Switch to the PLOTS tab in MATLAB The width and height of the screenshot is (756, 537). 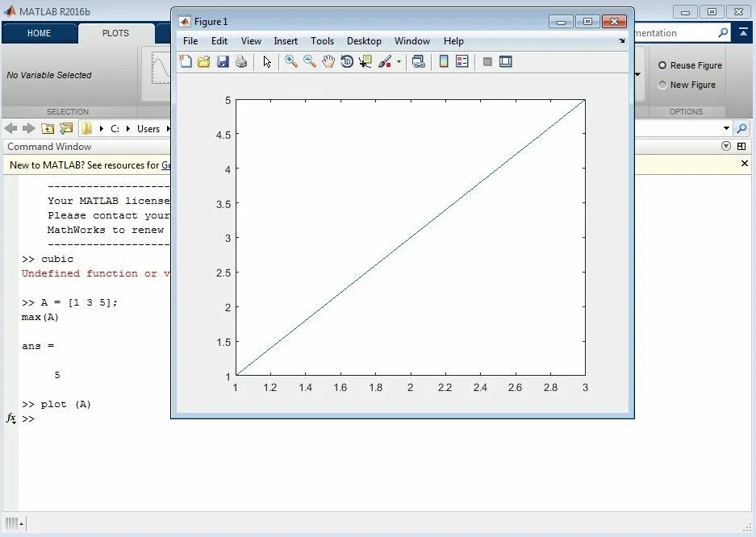pos(115,33)
